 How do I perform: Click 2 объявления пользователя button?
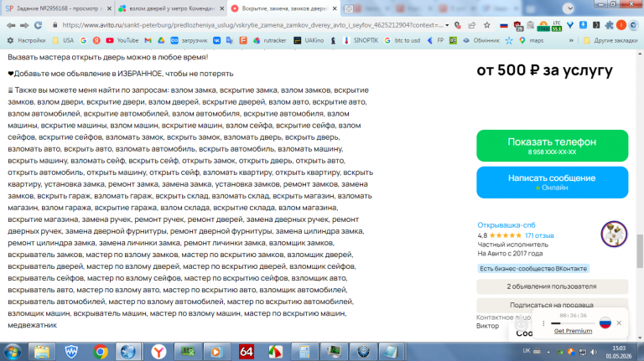pyautogui.click(x=552, y=286)
